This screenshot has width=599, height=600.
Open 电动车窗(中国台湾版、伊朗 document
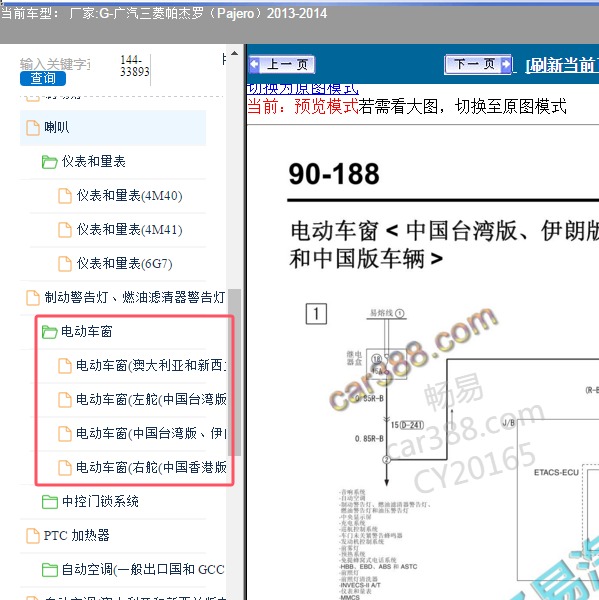tap(151, 434)
